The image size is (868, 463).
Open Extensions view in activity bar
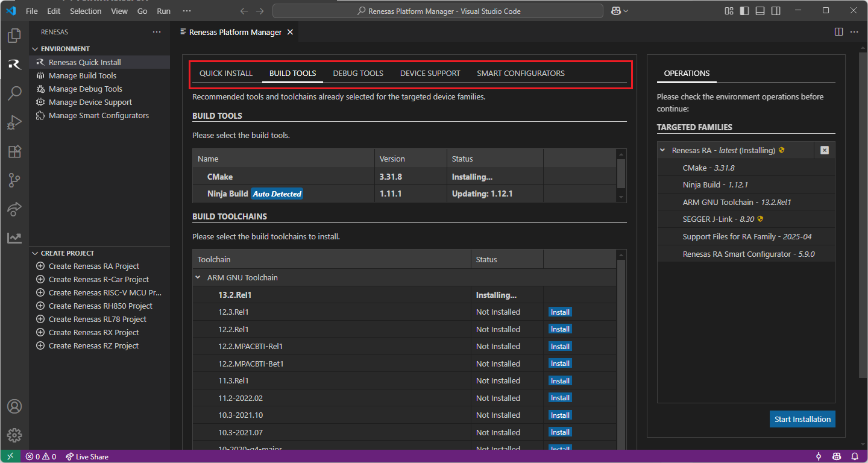tap(14, 151)
